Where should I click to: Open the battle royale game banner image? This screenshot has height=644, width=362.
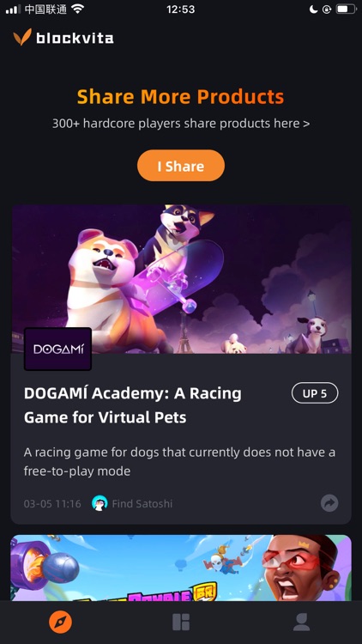tap(181, 568)
